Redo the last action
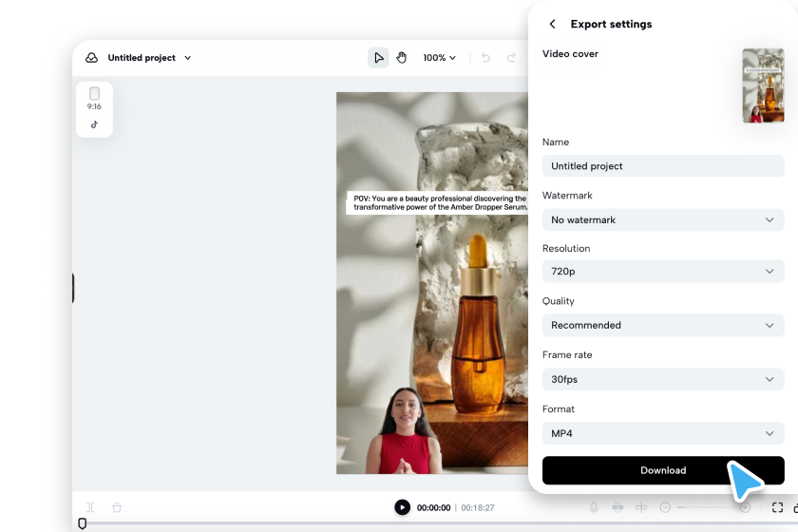798x532 pixels. 511,58
